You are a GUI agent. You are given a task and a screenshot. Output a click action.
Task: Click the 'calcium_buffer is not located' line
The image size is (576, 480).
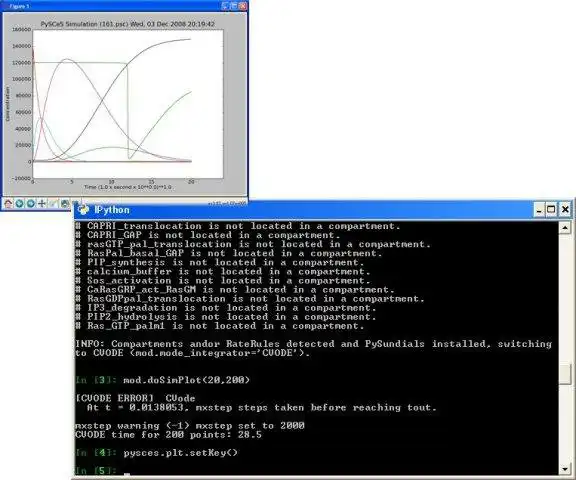pos(222,271)
